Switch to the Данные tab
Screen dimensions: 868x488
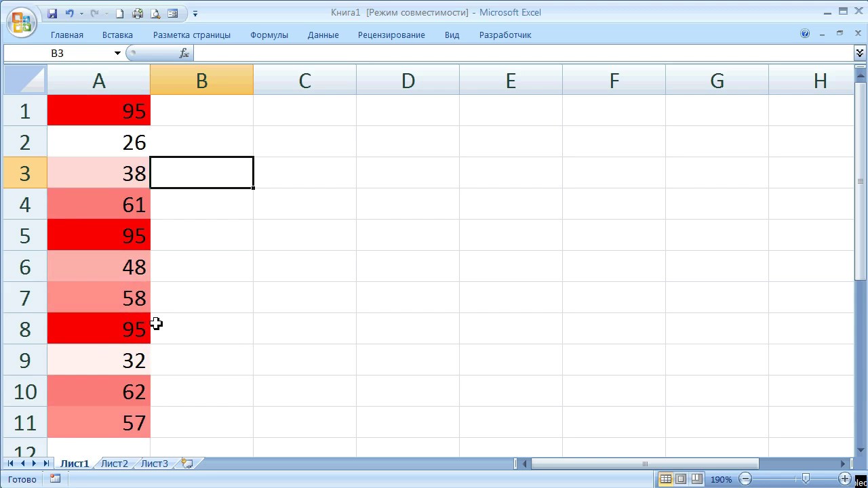323,35
